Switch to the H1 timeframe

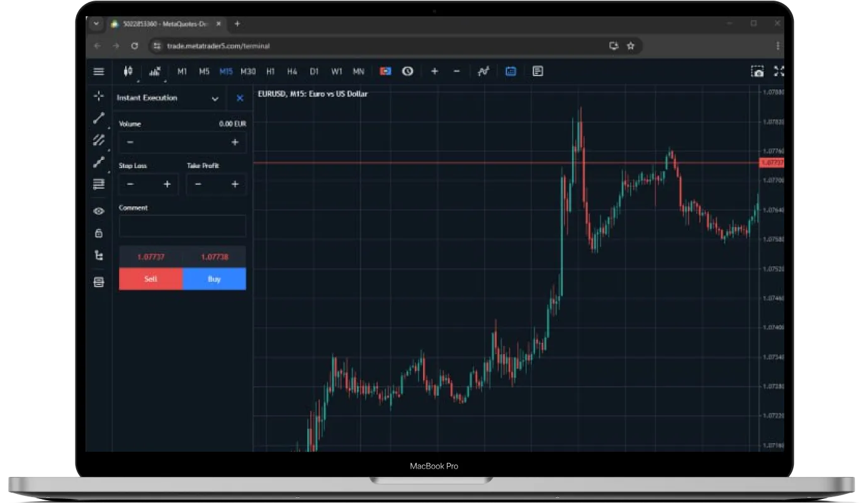tap(271, 72)
